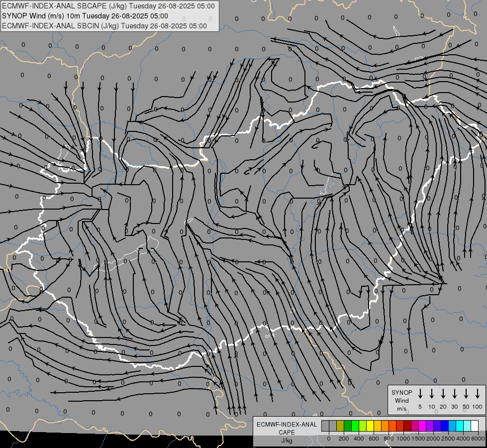Click the 0 tick label on CAPE scale

329,439
